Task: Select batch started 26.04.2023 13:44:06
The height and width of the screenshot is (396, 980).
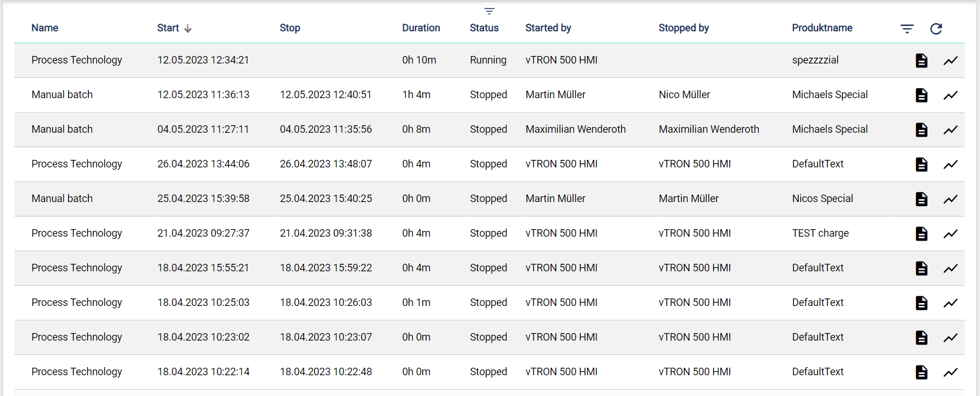Action: pos(203,164)
